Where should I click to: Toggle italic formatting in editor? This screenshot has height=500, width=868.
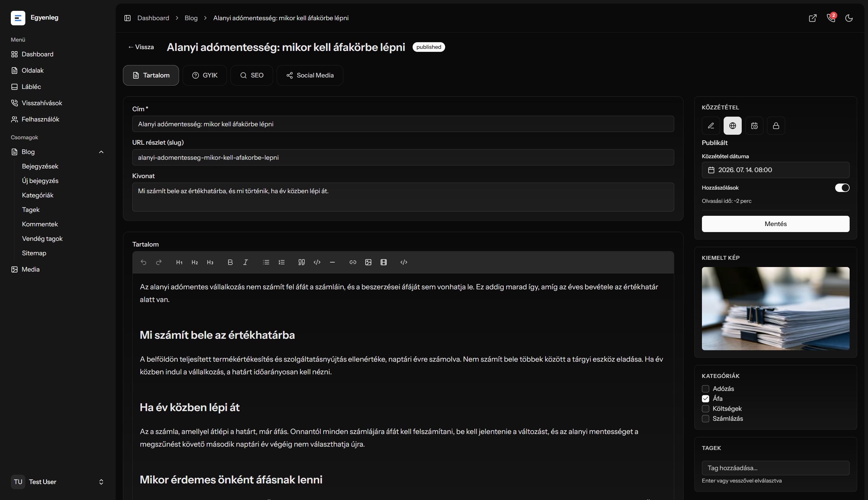[x=246, y=263]
